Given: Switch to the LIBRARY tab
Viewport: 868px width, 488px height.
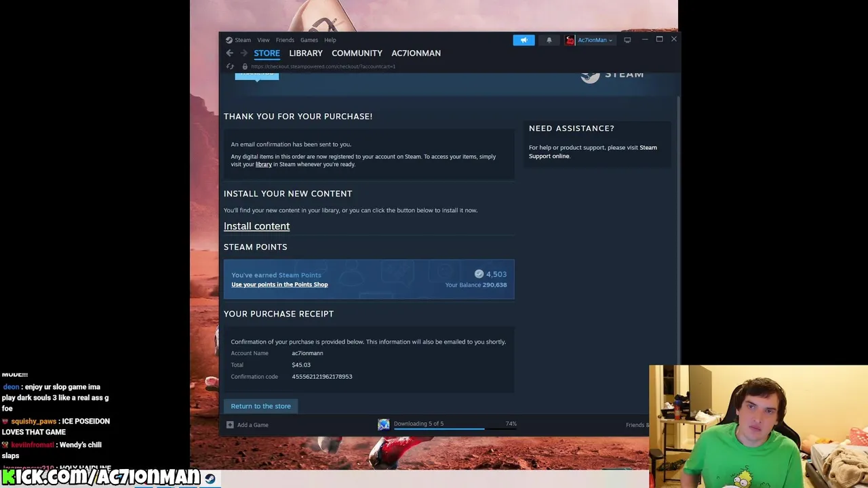Looking at the screenshot, I should [306, 53].
